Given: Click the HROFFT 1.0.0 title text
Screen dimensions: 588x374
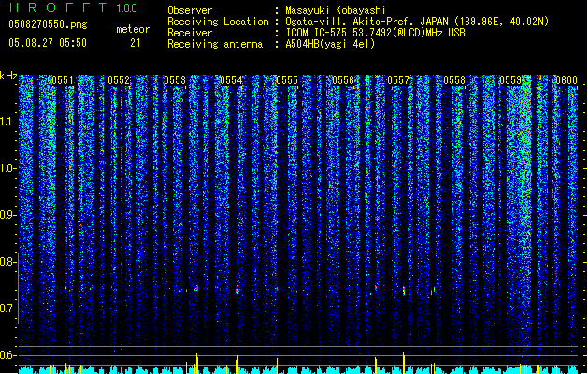Looking at the screenshot, I should (x=74, y=7).
